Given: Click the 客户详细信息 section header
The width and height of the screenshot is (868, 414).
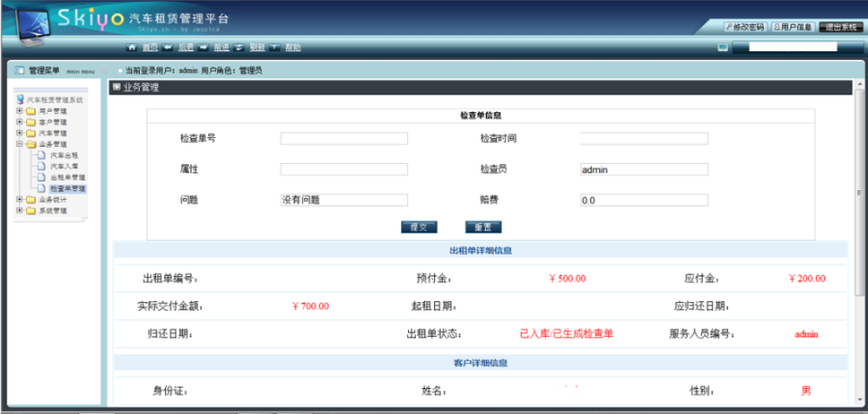Looking at the screenshot, I should pos(480,363).
